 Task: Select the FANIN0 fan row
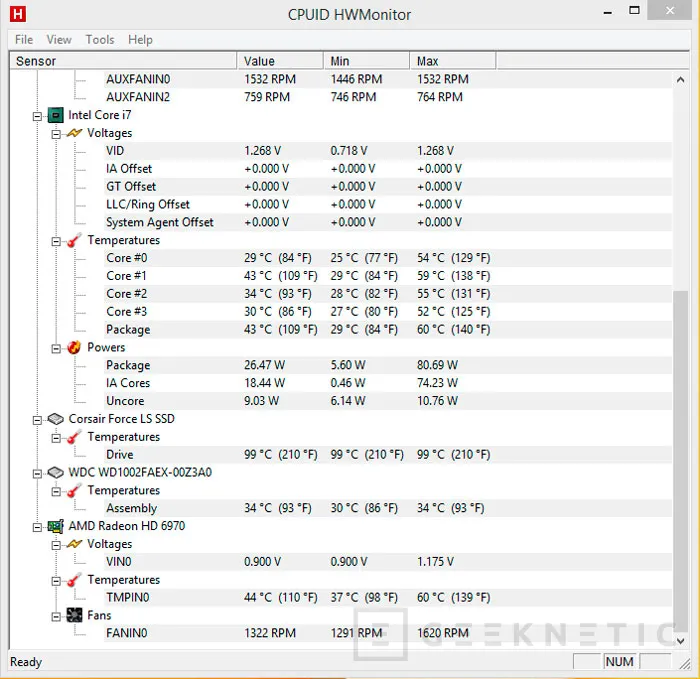tap(388, 633)
